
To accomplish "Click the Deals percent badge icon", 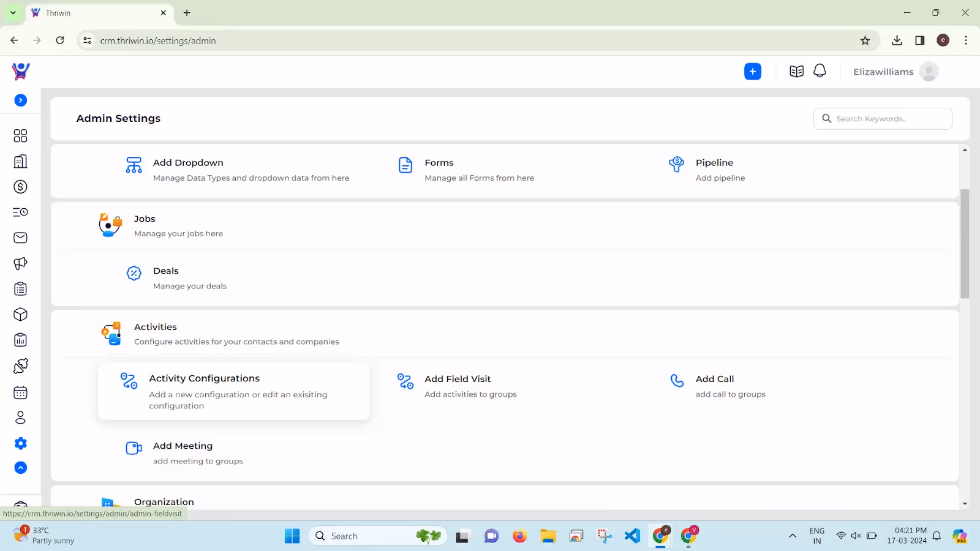I will (x=134, y=273).
